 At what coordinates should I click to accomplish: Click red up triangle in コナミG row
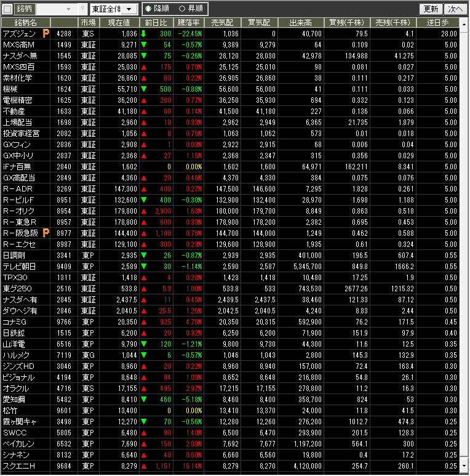pos(144,322)
